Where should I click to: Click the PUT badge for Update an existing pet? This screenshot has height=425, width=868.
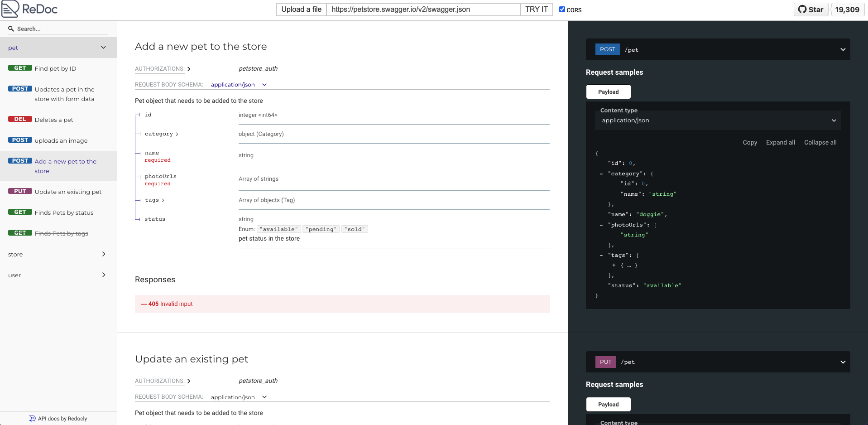[x=20, y=191]
